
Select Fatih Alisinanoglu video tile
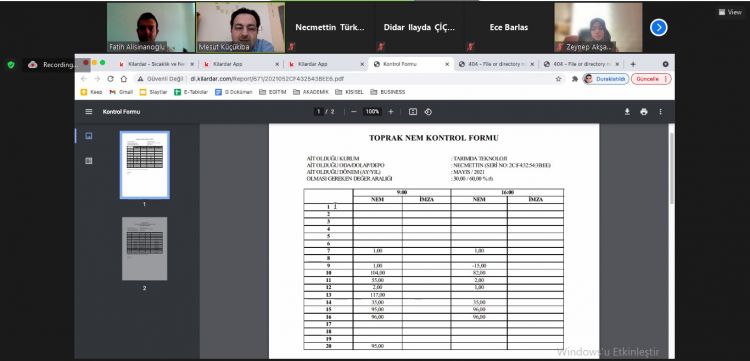[x=151, y=27]
